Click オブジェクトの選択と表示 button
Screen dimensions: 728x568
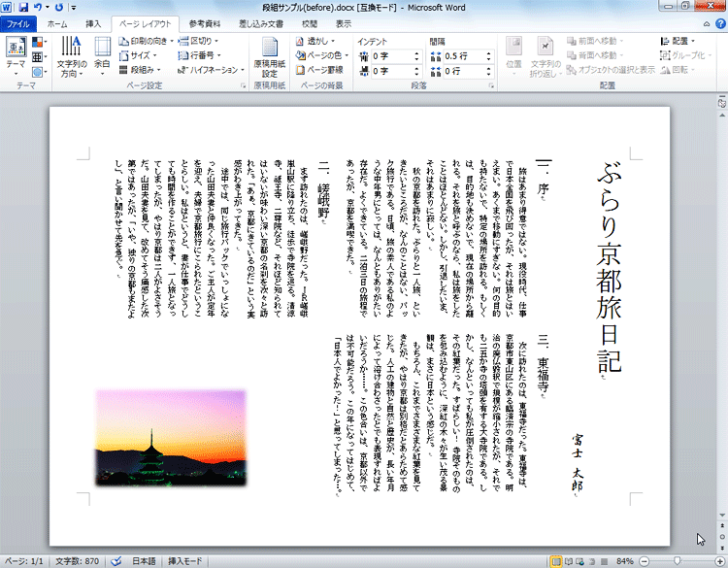pyautogui.click(x=611, y=70)
